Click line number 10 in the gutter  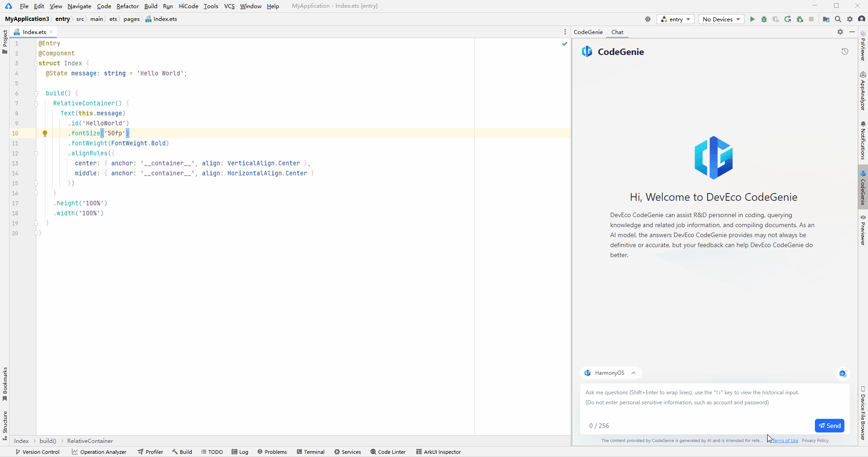(x=15, y=134)
